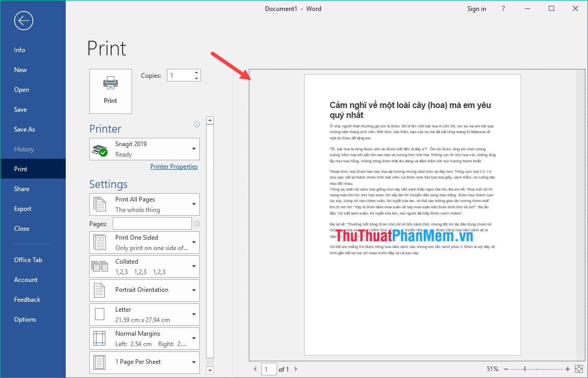Open the Printer Properties link
Image resolution: width=588 pixels, height=378 pixels.
pyautogui.click(x=174, y=167)
